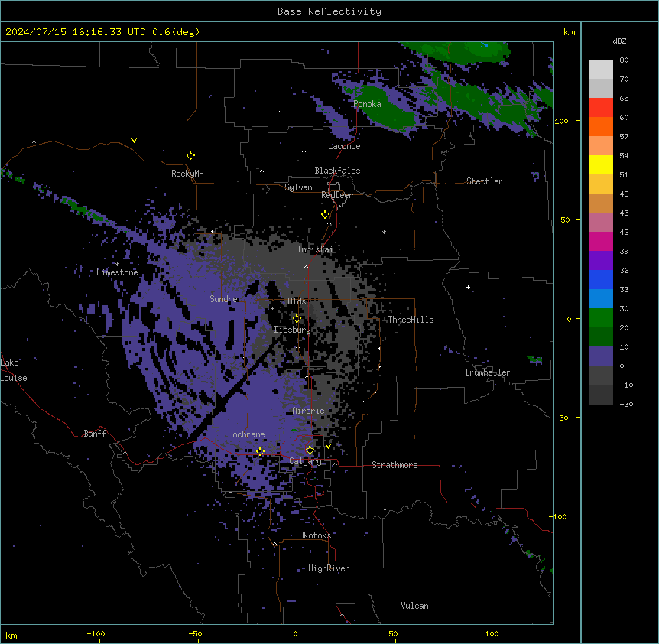Click the Didsbury city label
This screenshot has width=659, height=644.
pyautogui.click(x=293, y=330)
